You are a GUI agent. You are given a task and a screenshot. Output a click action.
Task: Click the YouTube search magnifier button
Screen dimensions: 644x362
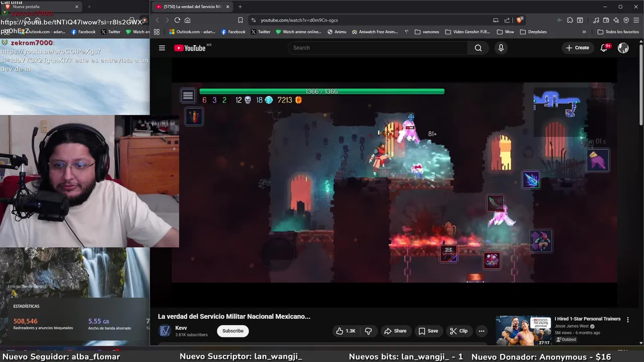478,48
